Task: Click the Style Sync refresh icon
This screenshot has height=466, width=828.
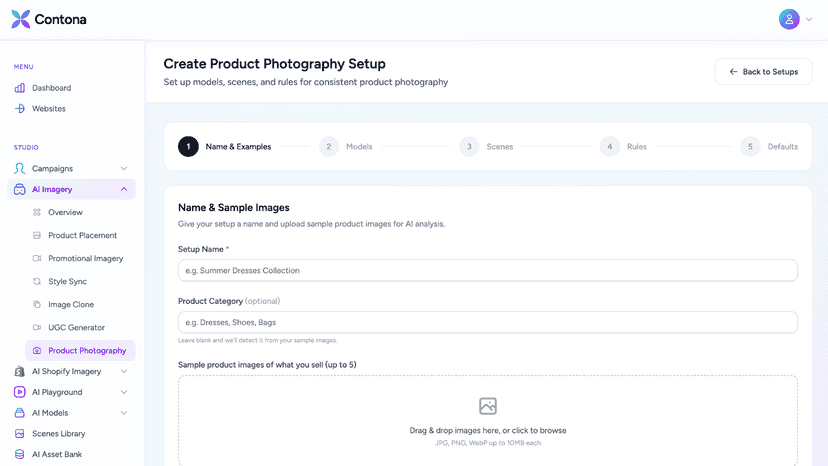Action: point(37,282)
